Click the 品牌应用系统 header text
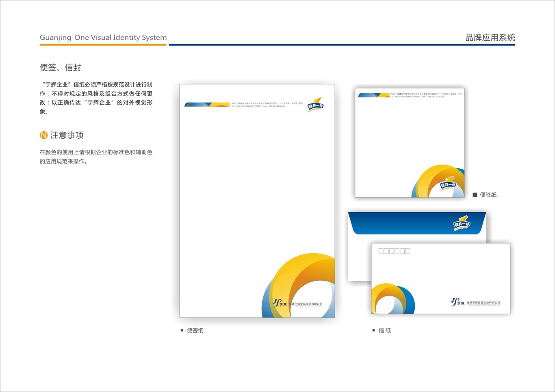 point(490,38)
